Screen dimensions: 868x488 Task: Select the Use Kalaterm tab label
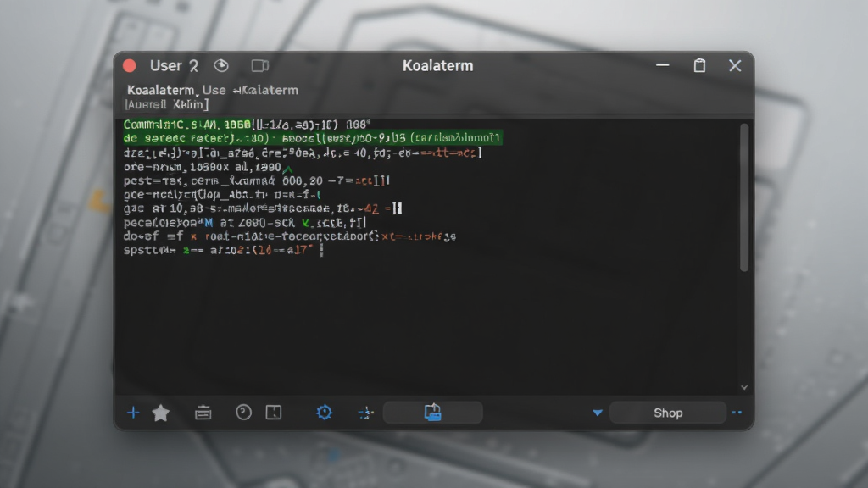(x=250, y=90)
